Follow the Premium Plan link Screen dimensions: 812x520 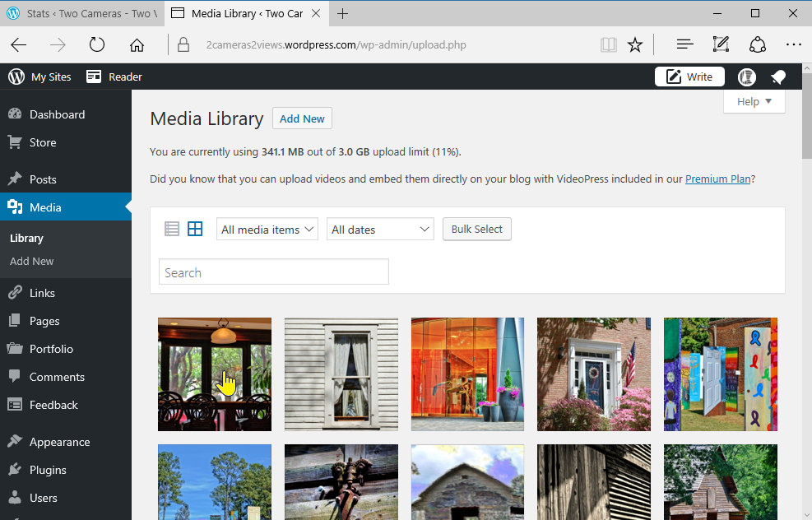tap(717, 179)
